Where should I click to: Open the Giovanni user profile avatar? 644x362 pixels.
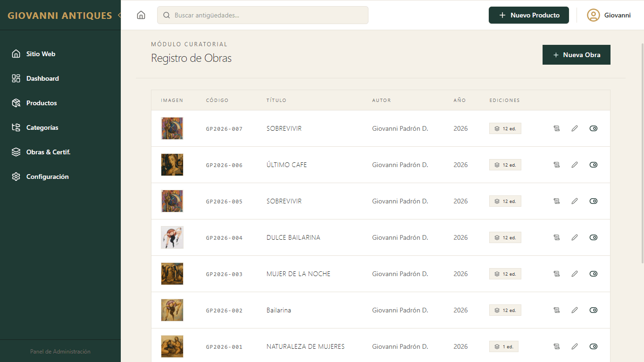(593, 15)
